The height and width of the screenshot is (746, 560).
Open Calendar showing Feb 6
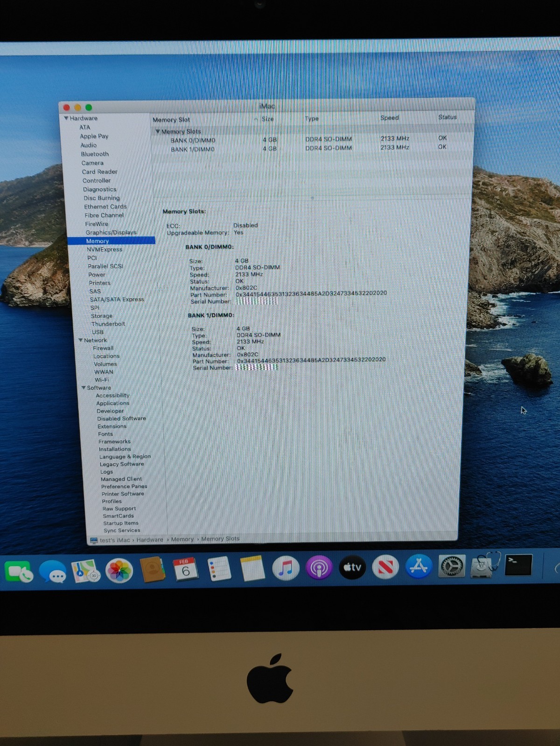pyautogui.click(x=185, y=570)
